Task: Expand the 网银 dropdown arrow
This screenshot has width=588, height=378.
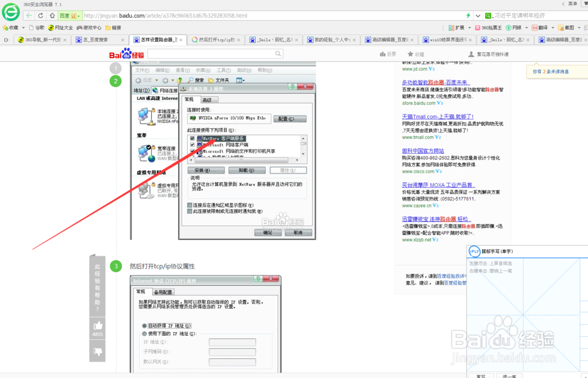Action: click(x=526, y=28)
